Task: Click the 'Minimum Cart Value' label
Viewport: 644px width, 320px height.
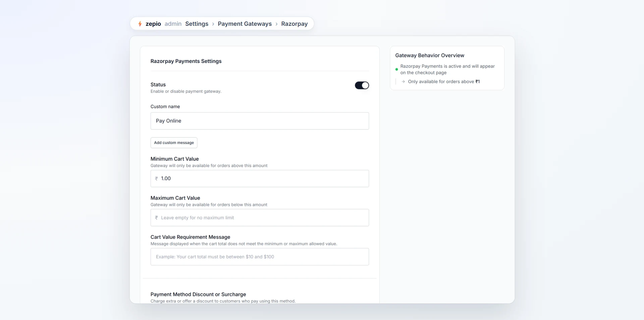Action: click(174, 159)
